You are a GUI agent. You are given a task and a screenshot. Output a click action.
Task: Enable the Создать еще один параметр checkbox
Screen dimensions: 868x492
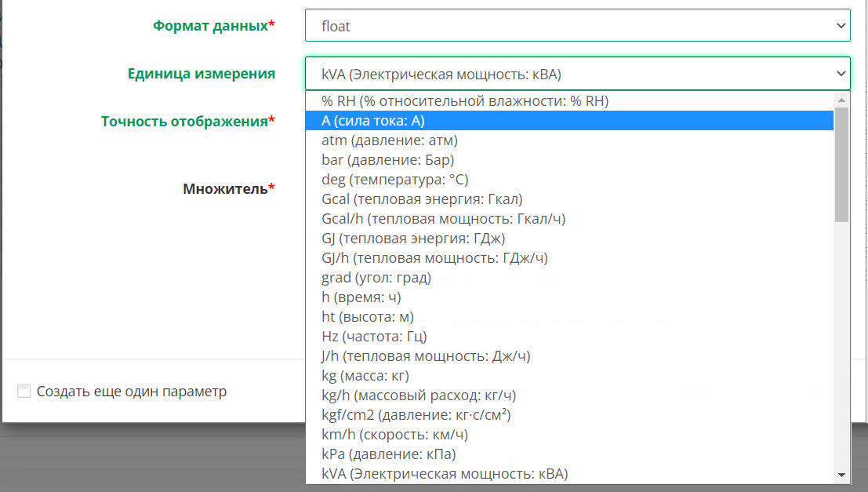click(x=24, y=390)
